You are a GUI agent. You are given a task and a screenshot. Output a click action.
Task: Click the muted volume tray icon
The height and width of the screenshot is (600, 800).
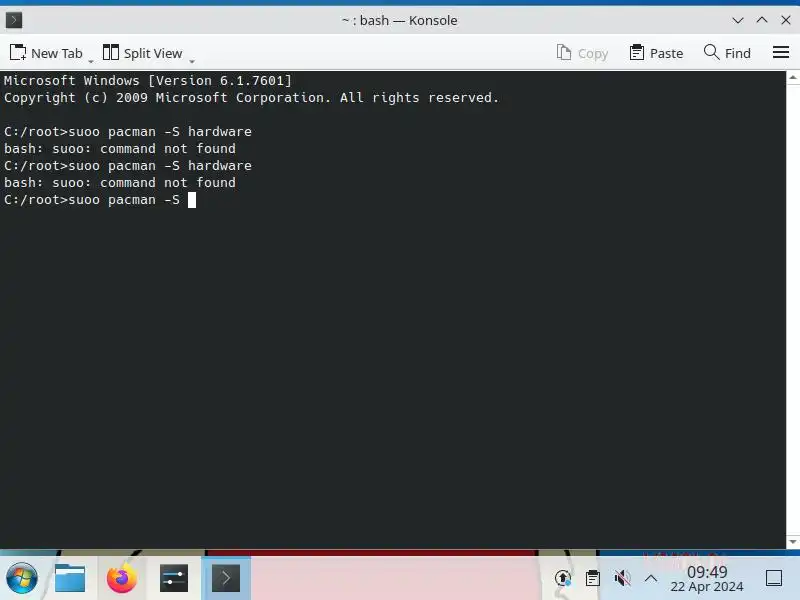point(622,579)
